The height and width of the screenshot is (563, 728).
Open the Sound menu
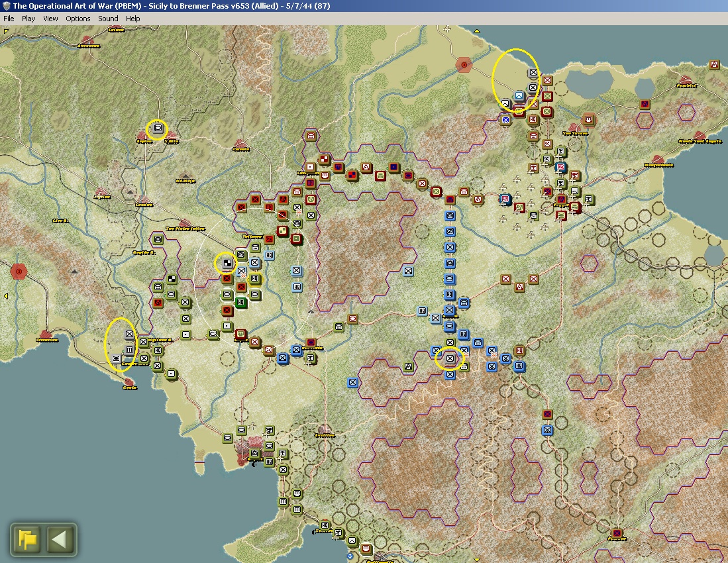(x=108, y=19)
